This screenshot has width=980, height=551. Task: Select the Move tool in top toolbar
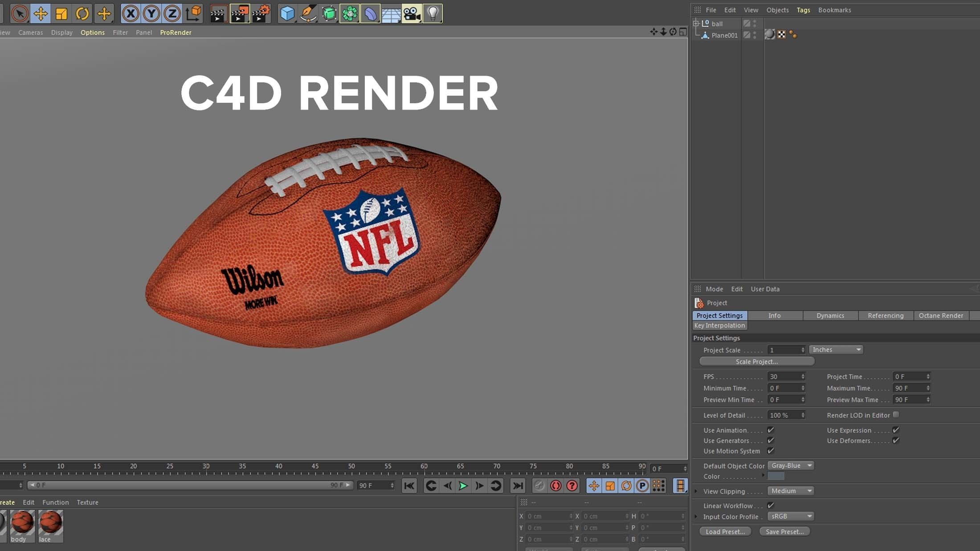41,13
